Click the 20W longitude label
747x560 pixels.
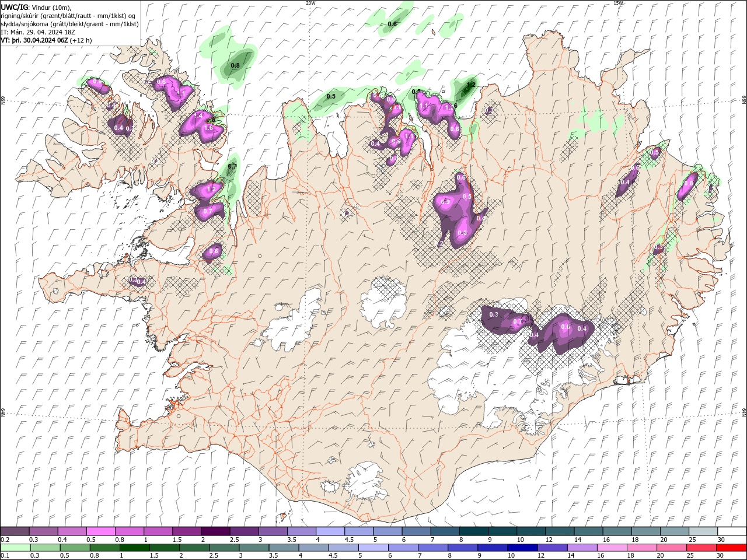click(x=310, y=2)
